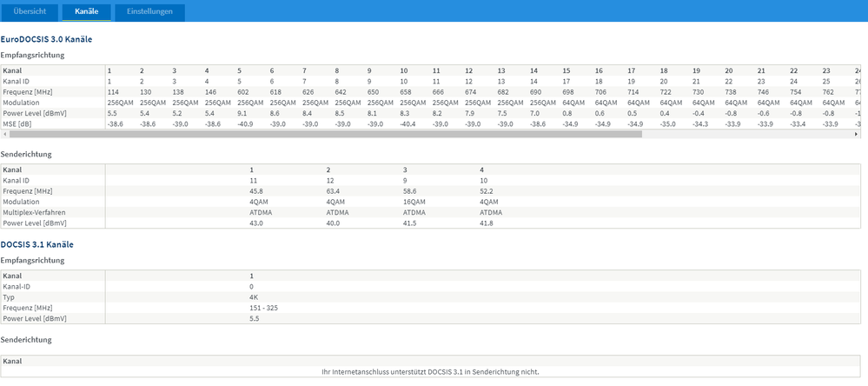Screen dimensions: 868x386
Task: Click the MSE value -34.3
Action: coord(700,124)
